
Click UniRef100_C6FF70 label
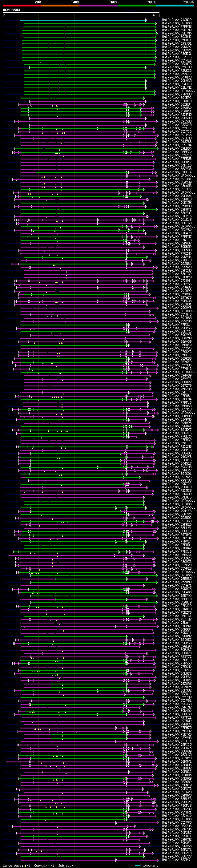click(177, 152)
